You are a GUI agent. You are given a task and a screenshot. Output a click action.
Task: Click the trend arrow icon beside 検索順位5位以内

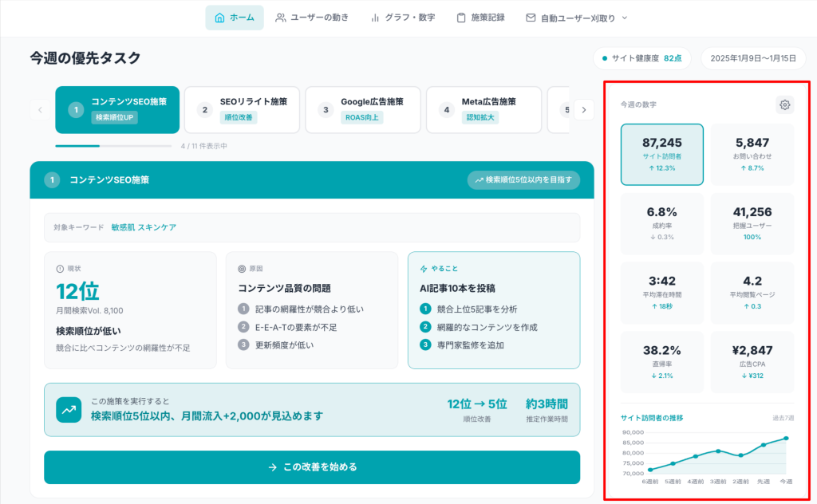pyautogui.click(x=479, y=180)
